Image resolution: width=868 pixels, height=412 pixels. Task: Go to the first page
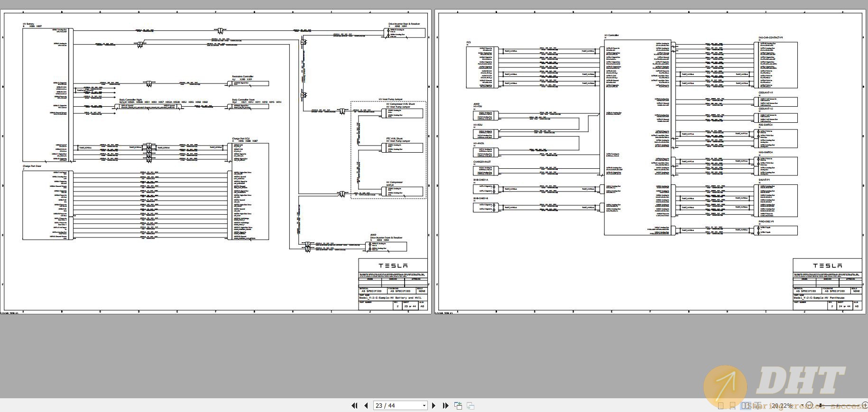click(x=354, y=405)
